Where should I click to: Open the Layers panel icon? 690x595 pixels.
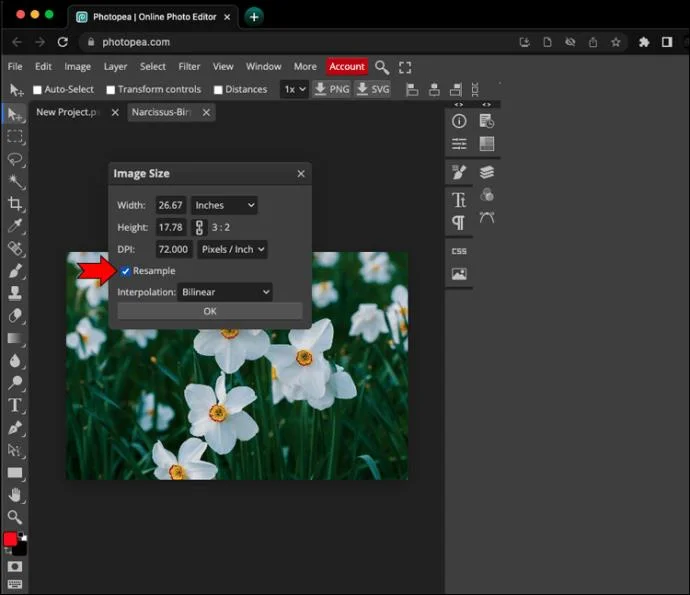click(487, 172)
